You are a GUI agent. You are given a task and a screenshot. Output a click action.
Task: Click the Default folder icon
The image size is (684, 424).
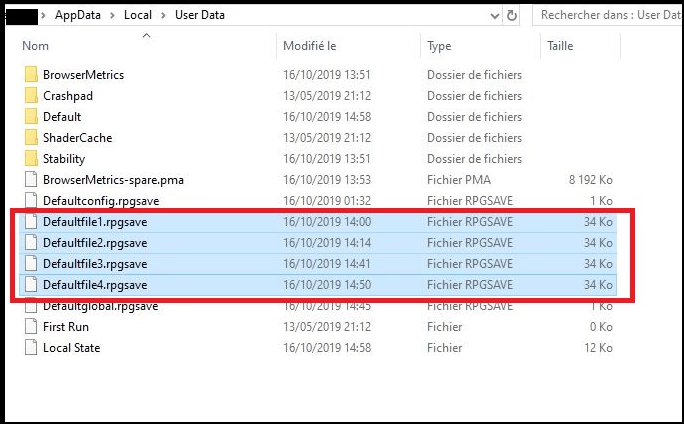[31, 116]
